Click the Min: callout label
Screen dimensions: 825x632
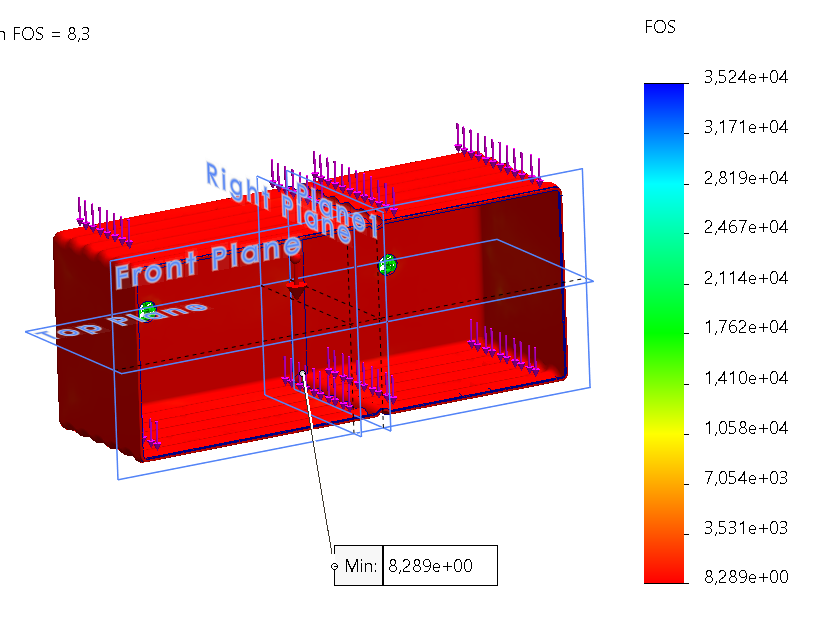pos(360,566)
